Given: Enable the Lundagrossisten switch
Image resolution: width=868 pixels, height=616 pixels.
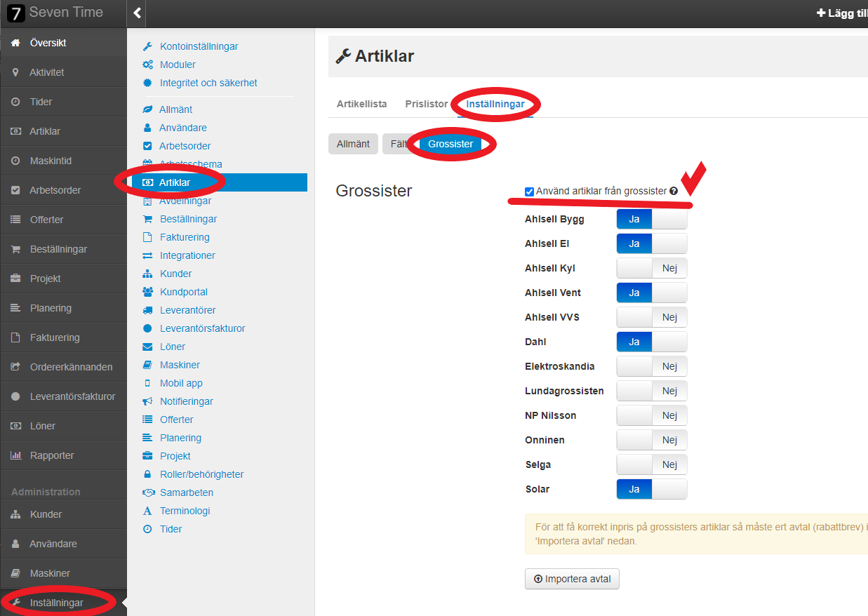Looking at the screenshot, I should [x=652, y=391].
